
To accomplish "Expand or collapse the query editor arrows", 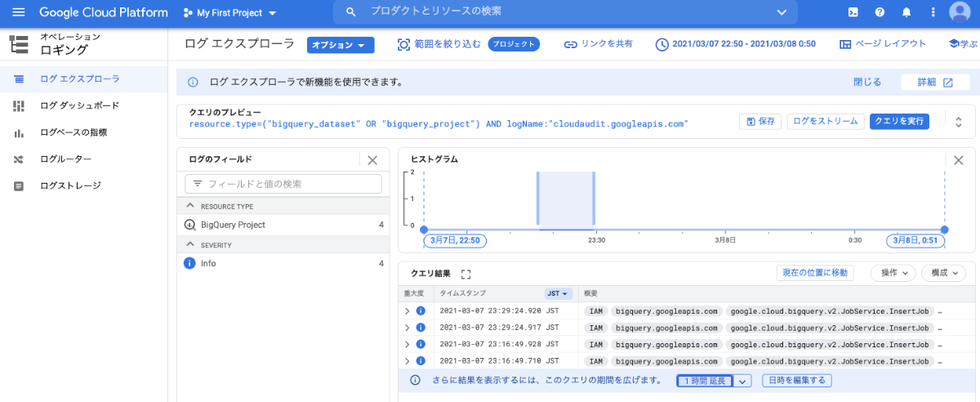I will click(959, 122).
